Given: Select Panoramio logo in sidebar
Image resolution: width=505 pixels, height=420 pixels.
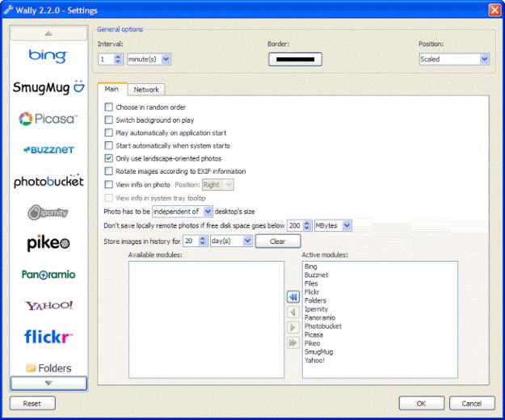Looking at the screenshot, I should (x=48, y=275).
